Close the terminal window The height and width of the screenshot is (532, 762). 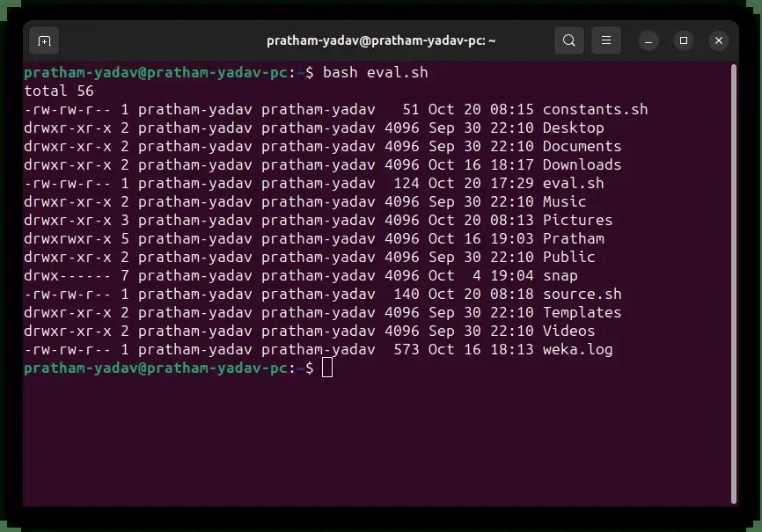click(x=719, y=40)
